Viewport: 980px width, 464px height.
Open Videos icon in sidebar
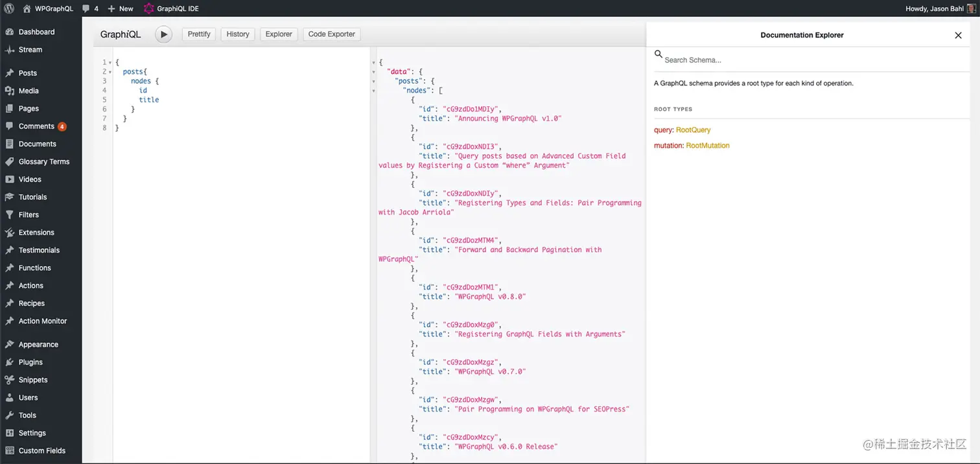pyautogui.click(x=9, y=180)
